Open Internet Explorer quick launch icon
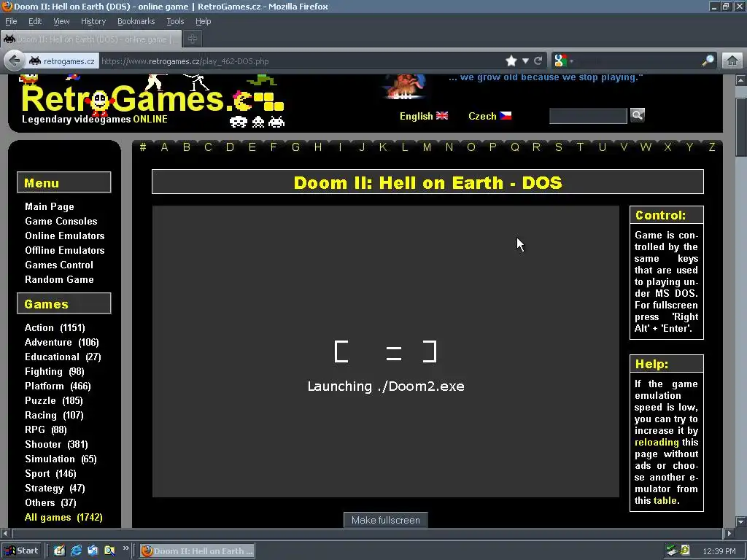Viewport: 747px width, 560px height. tap(76, 551)
